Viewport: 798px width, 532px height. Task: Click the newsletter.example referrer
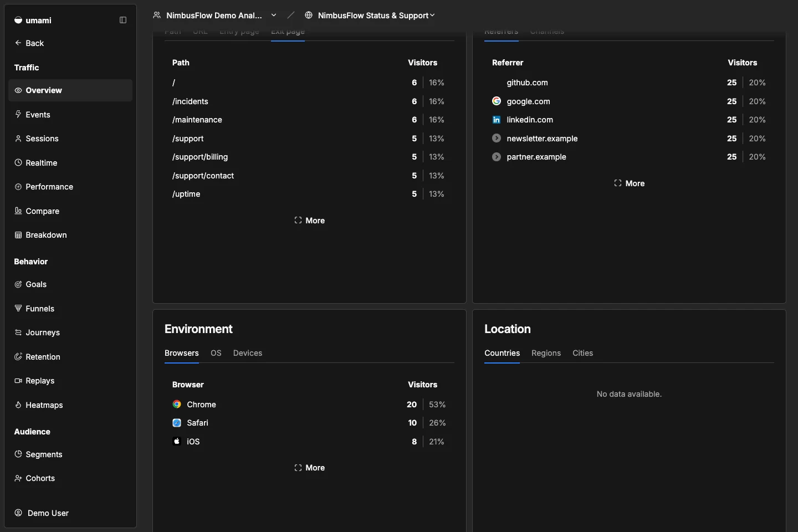point(542,139)
